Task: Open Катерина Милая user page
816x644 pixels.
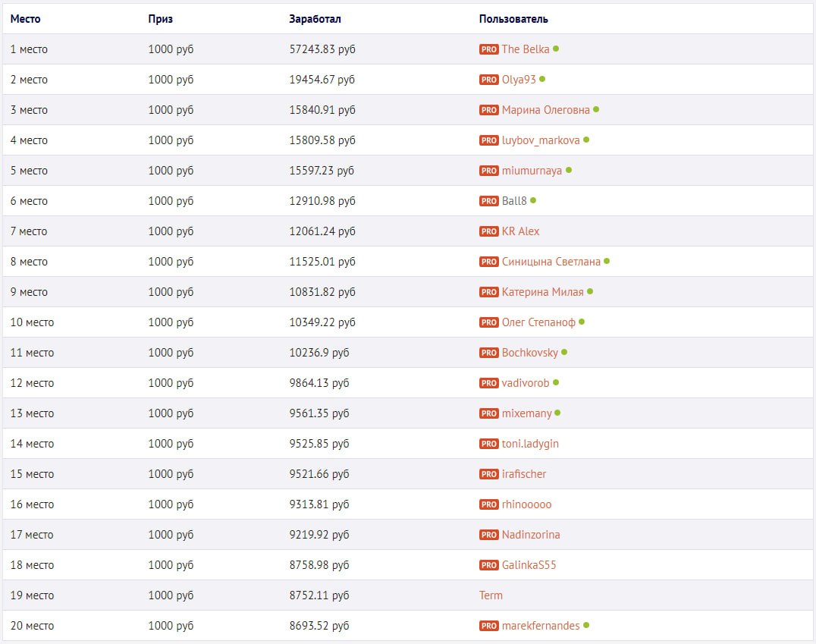Action: coord(542,292)
